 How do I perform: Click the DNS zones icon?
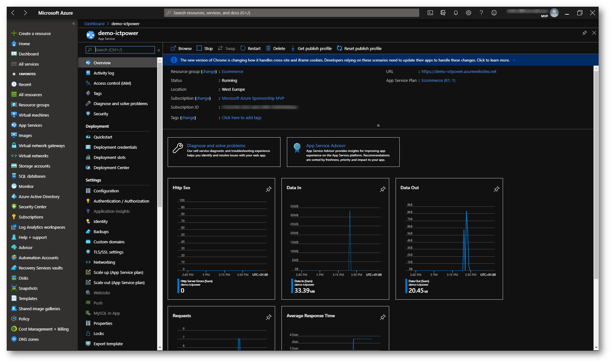point(14,339)
